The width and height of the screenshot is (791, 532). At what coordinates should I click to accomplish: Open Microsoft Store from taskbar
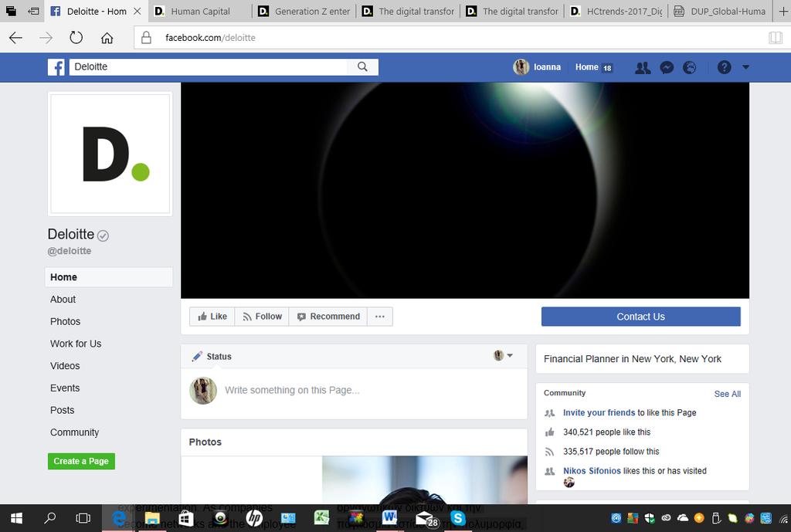pyautogui.click(x=185, y=518)
